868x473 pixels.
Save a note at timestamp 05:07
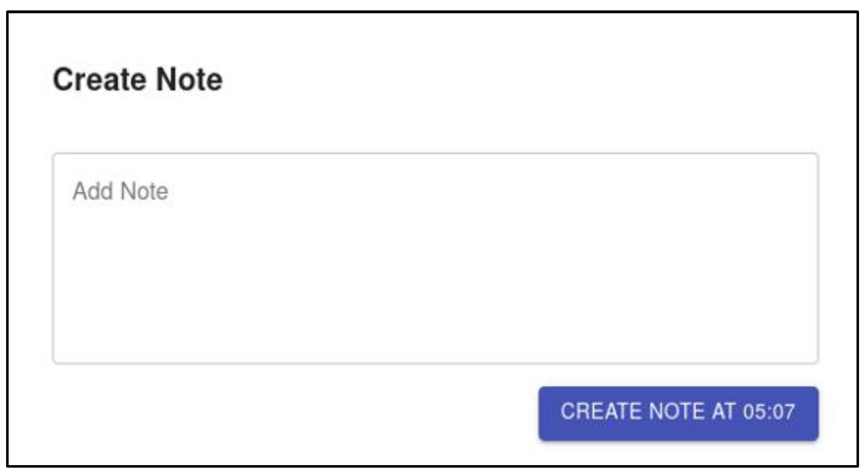point(678,413)
